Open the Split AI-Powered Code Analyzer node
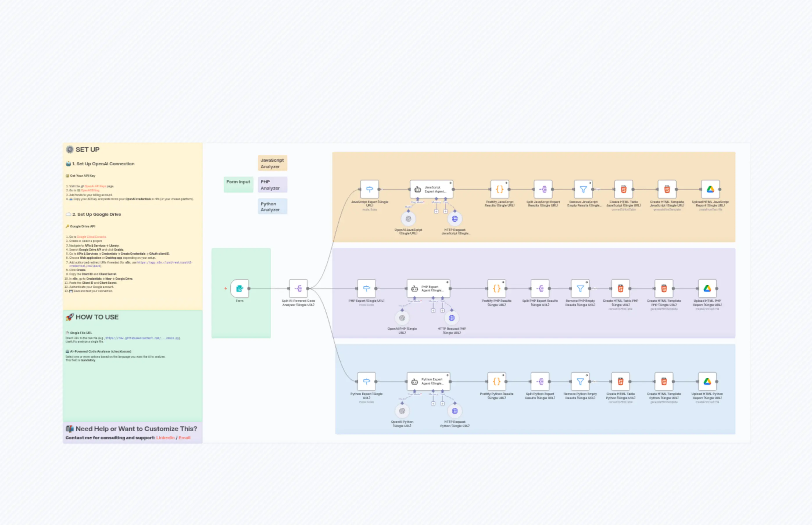This screenshot has height=525, width=812. 298,289
